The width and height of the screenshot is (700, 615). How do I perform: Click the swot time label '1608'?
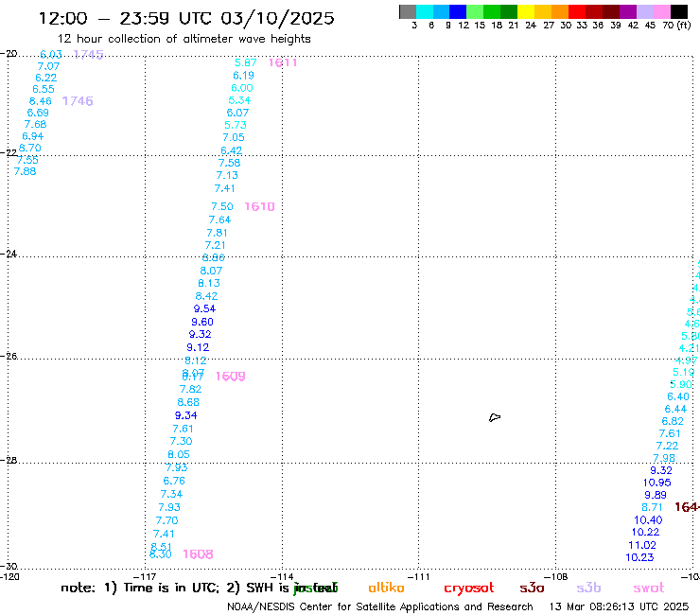[x=199, y=554]
